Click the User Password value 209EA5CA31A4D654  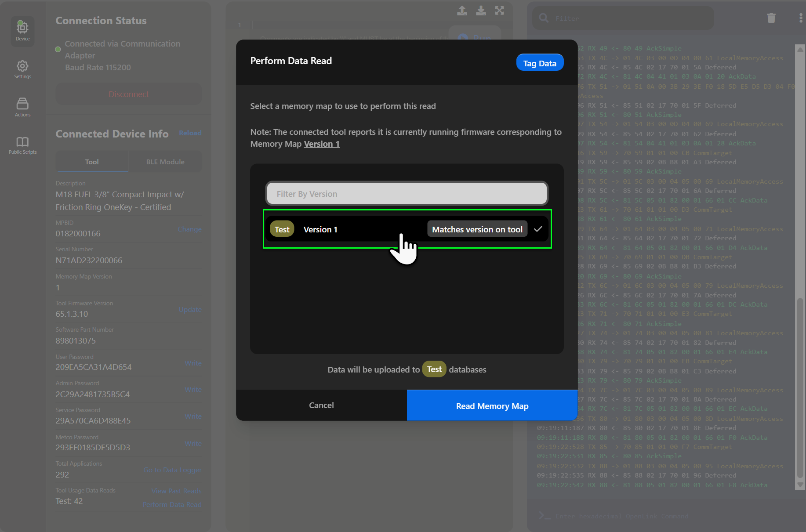[x=94, y=367]
